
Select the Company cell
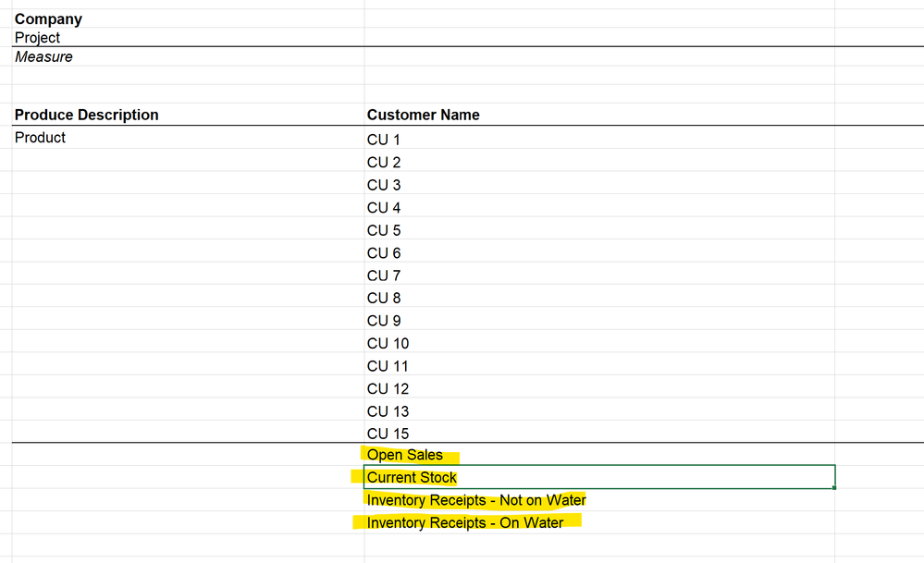click(x=188, y=18)
